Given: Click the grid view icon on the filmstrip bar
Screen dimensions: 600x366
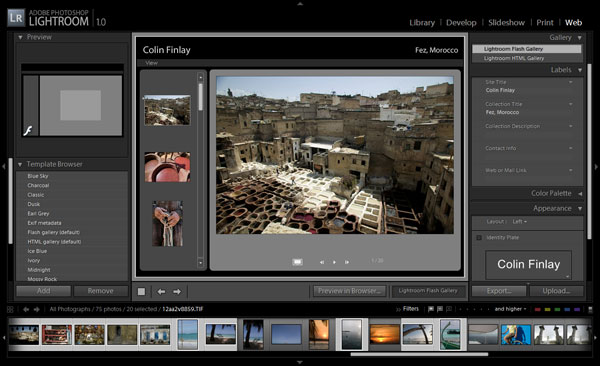Looking at the screenshot, I should 10,309.
